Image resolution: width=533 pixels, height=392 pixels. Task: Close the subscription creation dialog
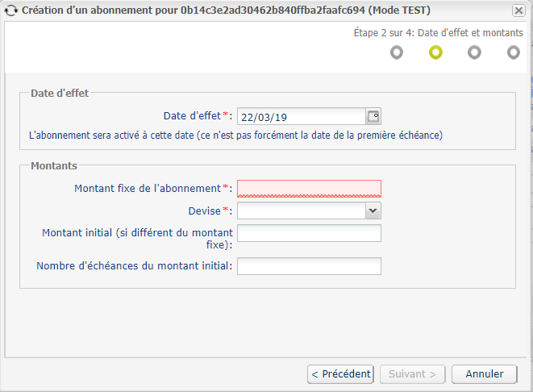coord(518,10)
